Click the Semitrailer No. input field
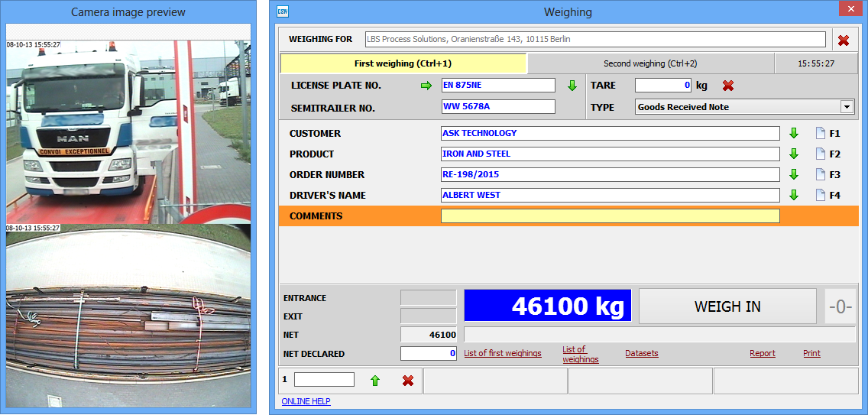868x415 pixels. (x=497, y=106)
